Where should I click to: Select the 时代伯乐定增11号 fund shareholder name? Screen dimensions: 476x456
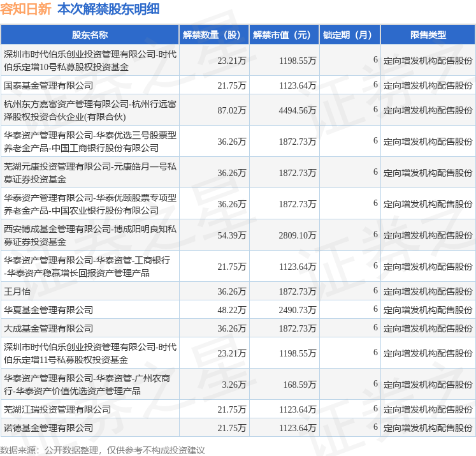click(x=90, y=353)
